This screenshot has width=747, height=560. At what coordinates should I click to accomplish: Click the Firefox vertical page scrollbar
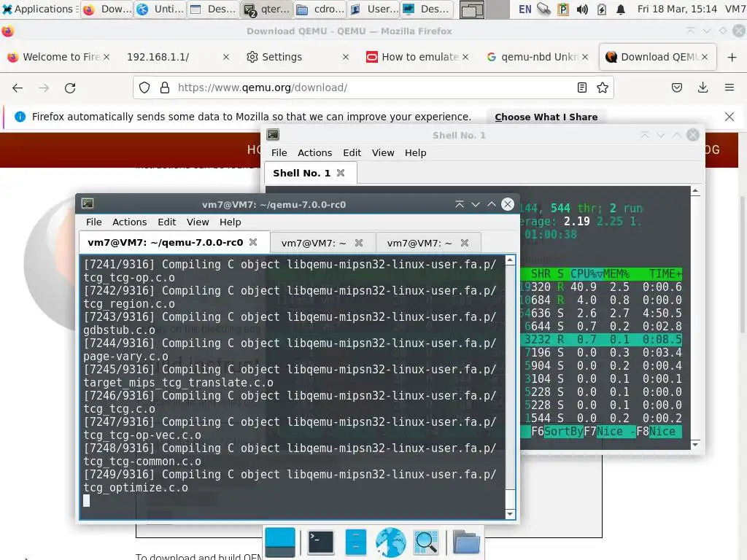click(x=743, y=264)
